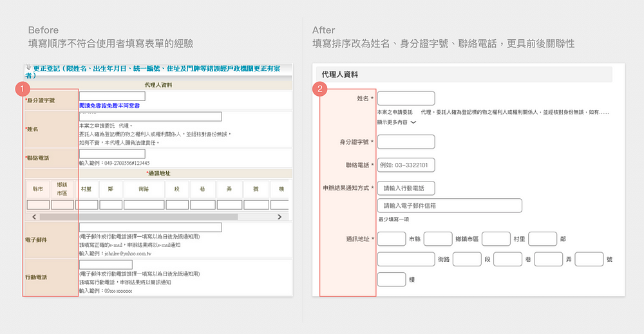
Task: Click the 弄 address box in After form
Action: pyautogui.click(x=548, y=259)
